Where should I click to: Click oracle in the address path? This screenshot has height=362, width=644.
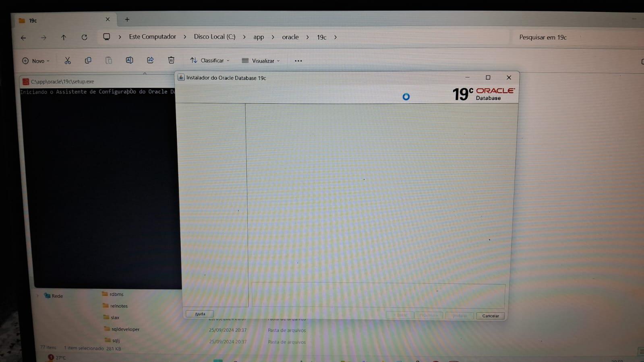[x=290, y=37]
